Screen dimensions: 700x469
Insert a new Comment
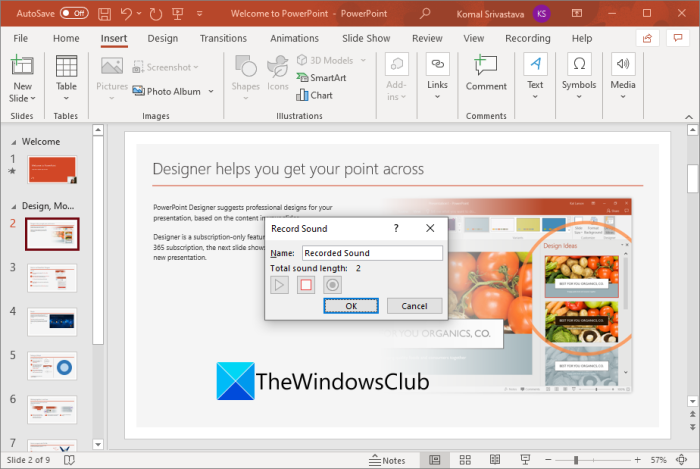pyautogui.click(x=486, y=74)
